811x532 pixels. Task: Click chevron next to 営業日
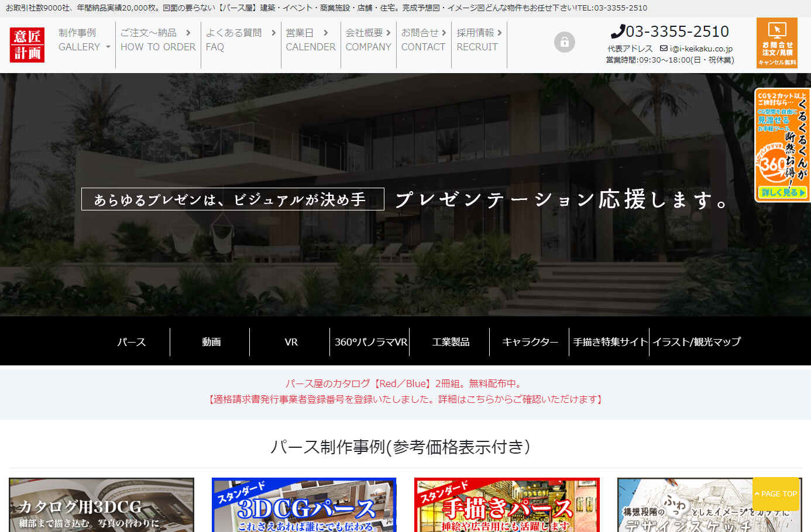[326, 33]
